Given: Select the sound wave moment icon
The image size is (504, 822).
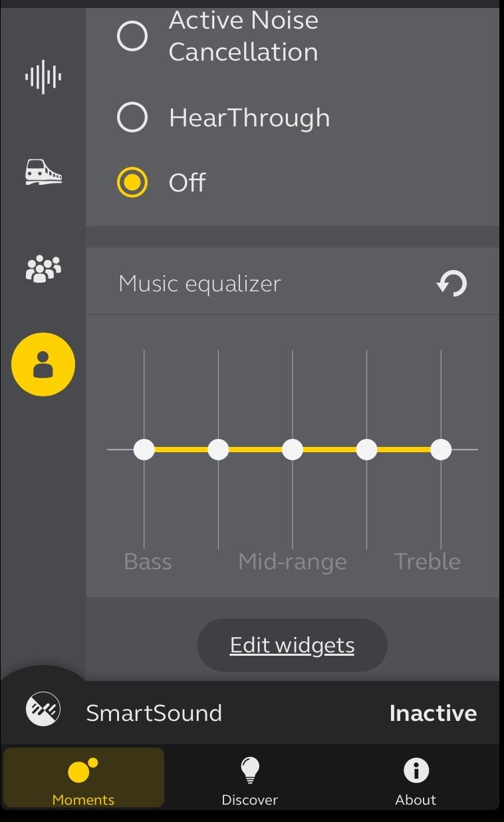Looking at the screenshot, I should point(43,77).
